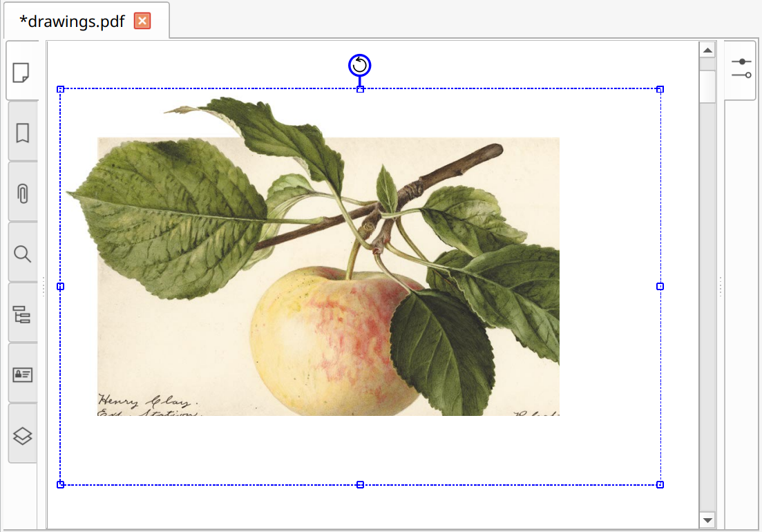Select the *drawings.pdf document tab
The image size is (762, 532).
click(86, 21)
